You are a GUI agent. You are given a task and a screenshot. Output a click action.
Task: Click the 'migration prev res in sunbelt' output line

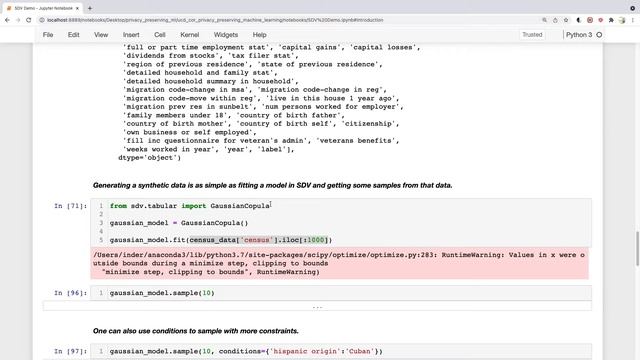point(263,107)
